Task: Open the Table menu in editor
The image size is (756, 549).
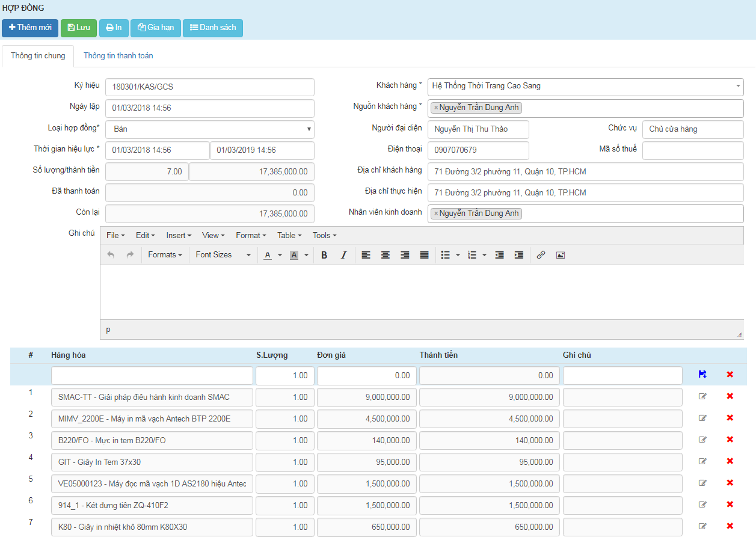Action: coord(289,236)
